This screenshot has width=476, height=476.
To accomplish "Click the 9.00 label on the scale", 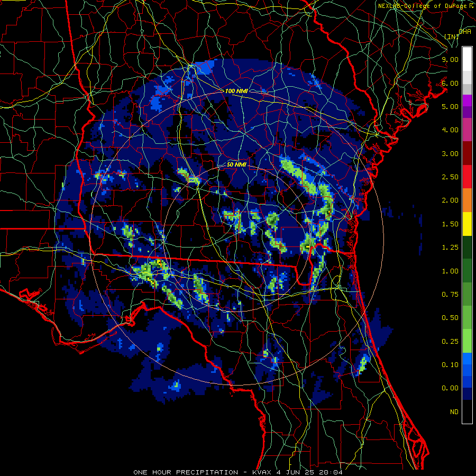I will tap(450, 59).
